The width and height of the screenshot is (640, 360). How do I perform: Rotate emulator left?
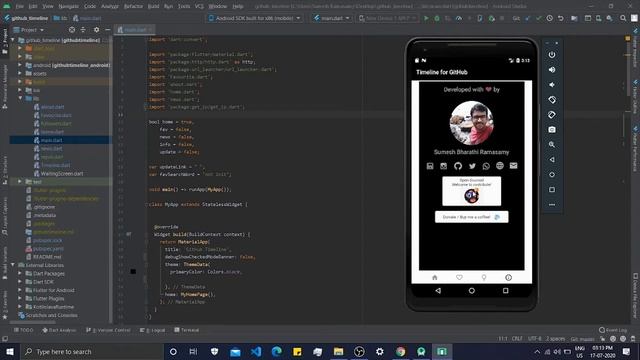(x=552, y=100)
